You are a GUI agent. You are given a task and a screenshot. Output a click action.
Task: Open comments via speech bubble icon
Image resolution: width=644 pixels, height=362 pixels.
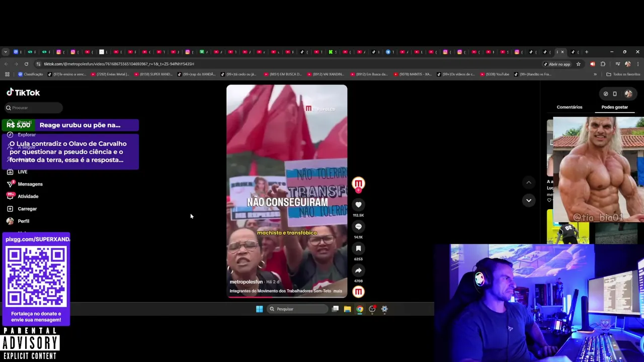click(x=358, y=227)
